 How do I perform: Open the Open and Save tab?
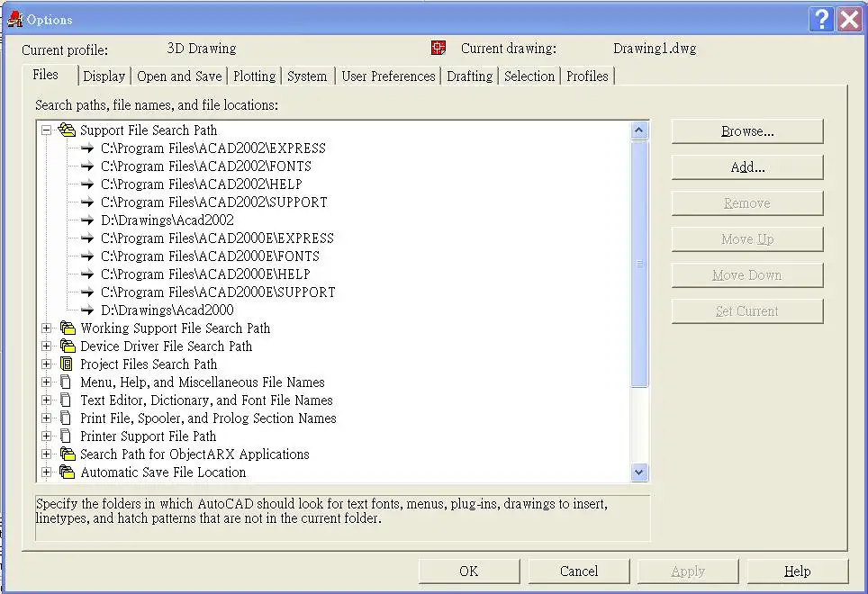pos(179,76)
